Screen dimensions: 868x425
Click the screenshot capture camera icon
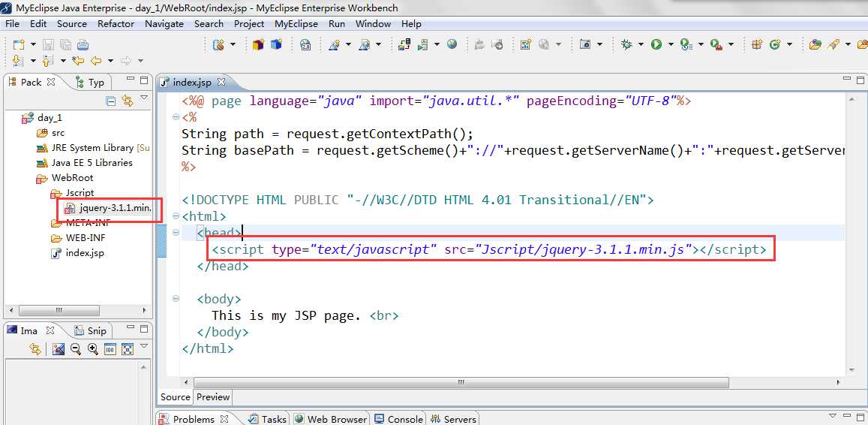coord(585,45)
